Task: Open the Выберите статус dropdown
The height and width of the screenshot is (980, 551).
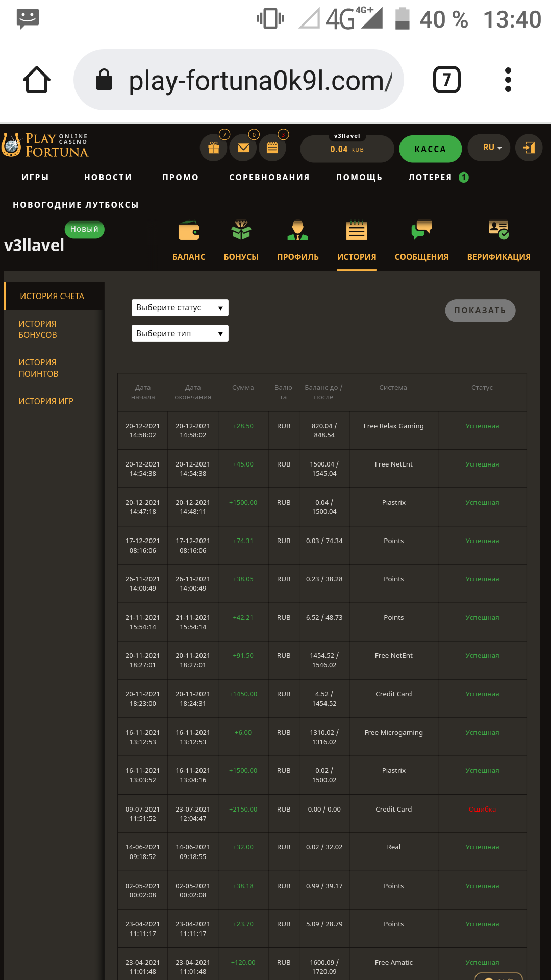Action: 180,308
